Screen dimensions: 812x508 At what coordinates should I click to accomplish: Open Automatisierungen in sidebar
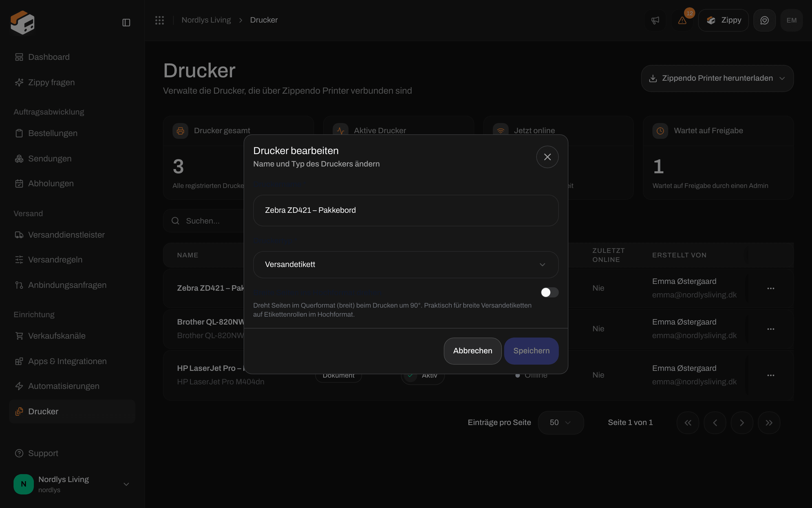[x=72, y=386]
